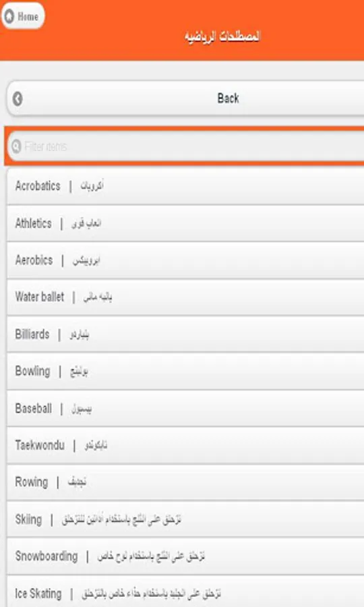The height and width of the screenshot is (607, 364).
Task: Click the search magnifier icon in filter
Action: click(16, 146)
